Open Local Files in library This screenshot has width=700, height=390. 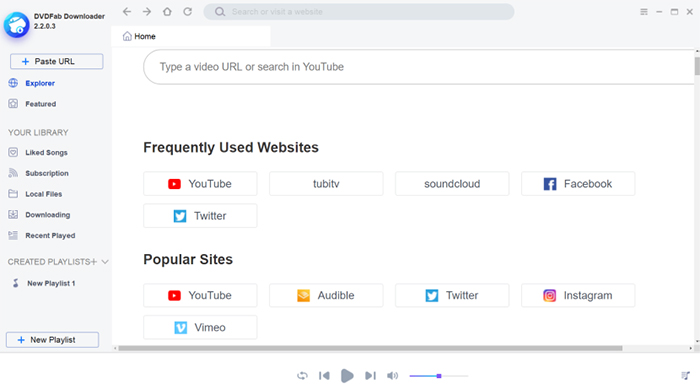[x=35, y=194]
